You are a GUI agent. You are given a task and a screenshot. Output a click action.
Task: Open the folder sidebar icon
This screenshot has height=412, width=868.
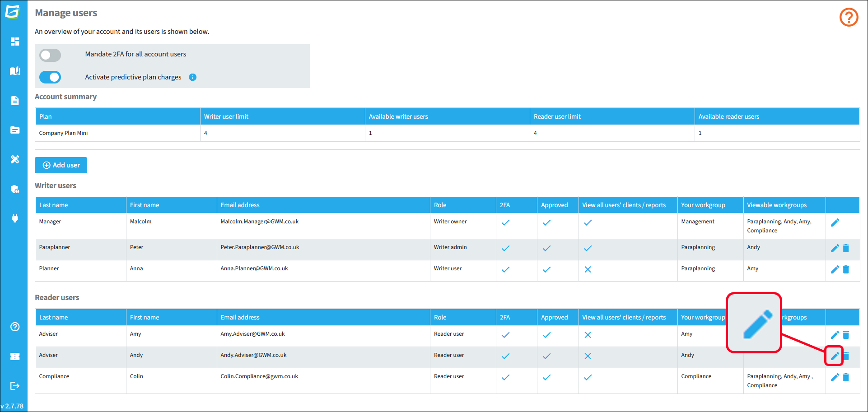coord(15,130)
